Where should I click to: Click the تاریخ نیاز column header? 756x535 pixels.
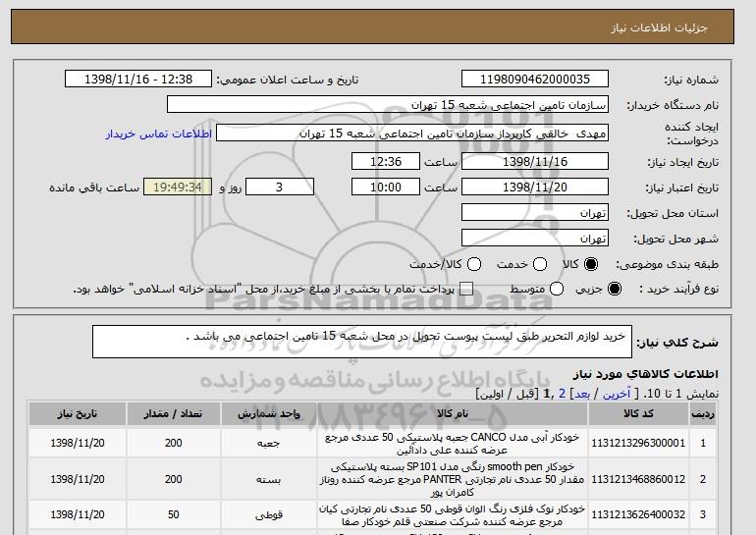click(x=78, y=414)
